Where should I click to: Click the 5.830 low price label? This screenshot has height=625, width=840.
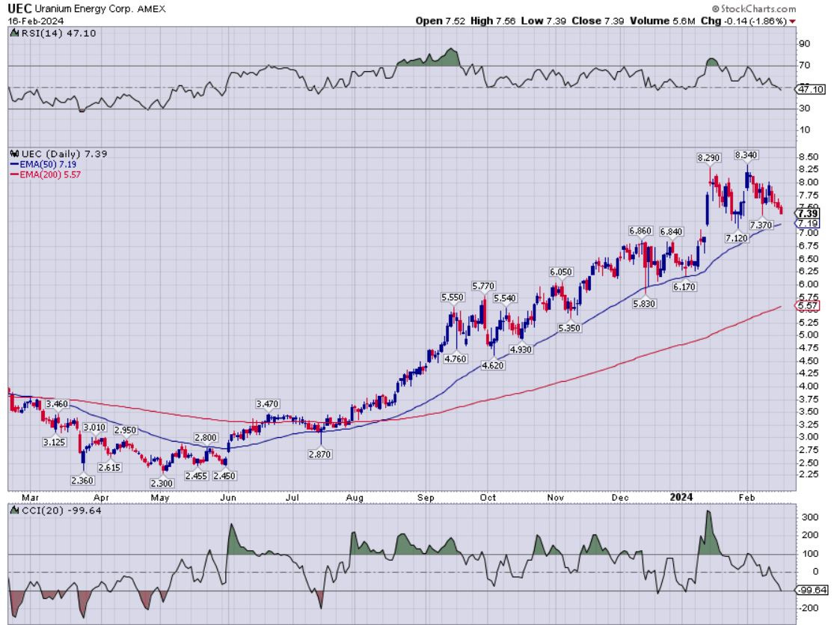pos(644,304)
